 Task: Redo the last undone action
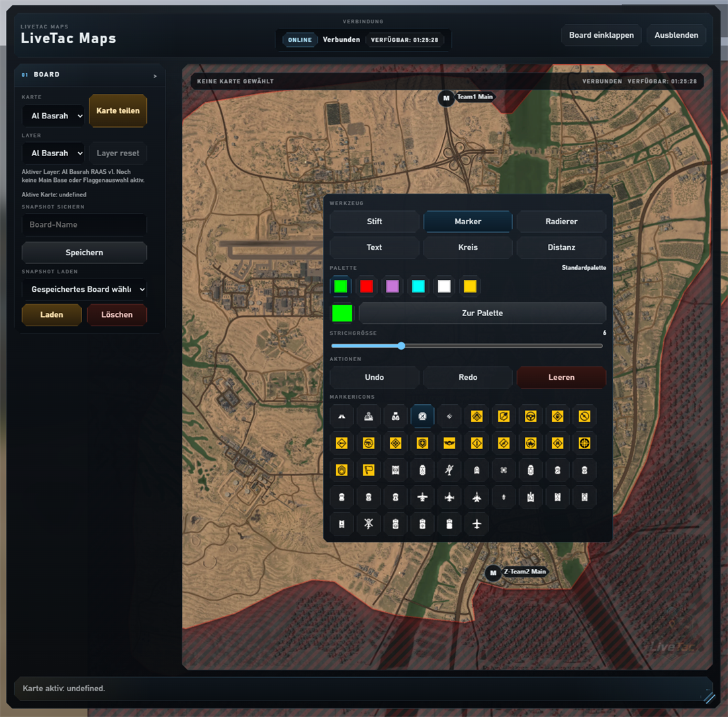(467, 377)
